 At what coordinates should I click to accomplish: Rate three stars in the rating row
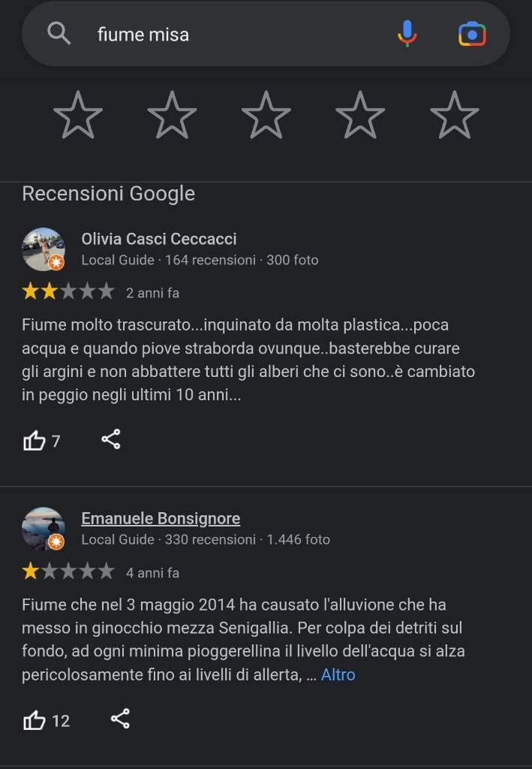pyautogui.click(x=266, y=115)
